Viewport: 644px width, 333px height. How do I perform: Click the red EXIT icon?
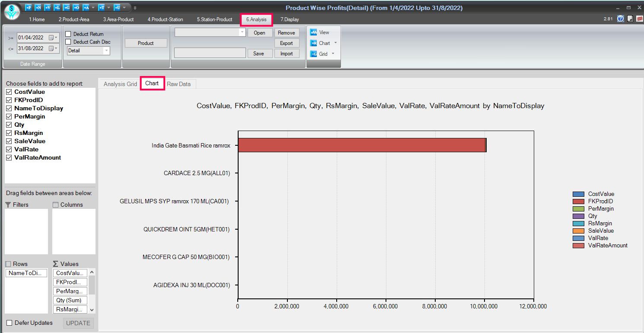coord(640,19)
